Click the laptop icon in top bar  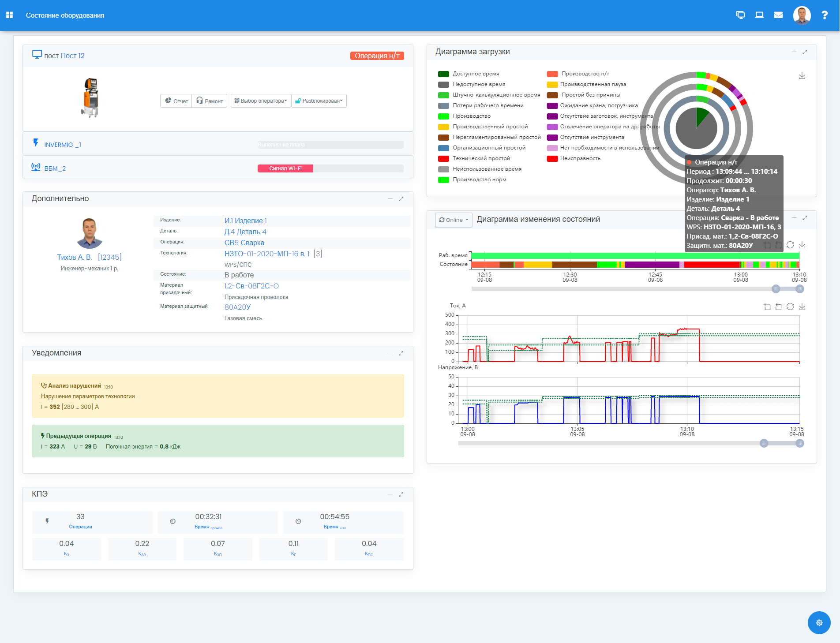tap(759, 15)
